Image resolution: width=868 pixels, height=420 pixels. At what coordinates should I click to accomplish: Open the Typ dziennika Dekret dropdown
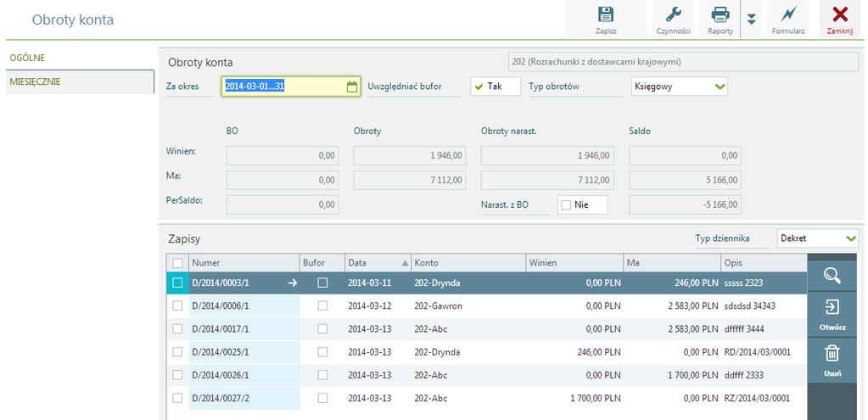pyautogui.click(x=818, y=238)
